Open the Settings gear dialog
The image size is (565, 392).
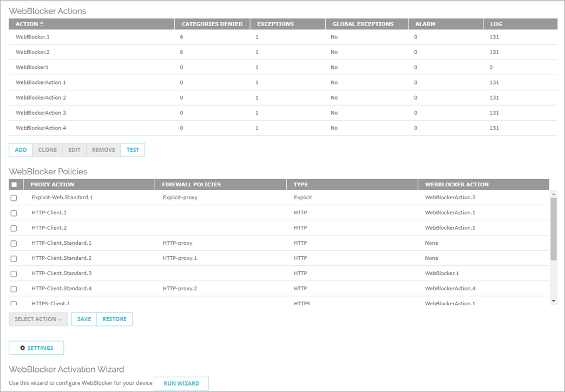point(36,348)
